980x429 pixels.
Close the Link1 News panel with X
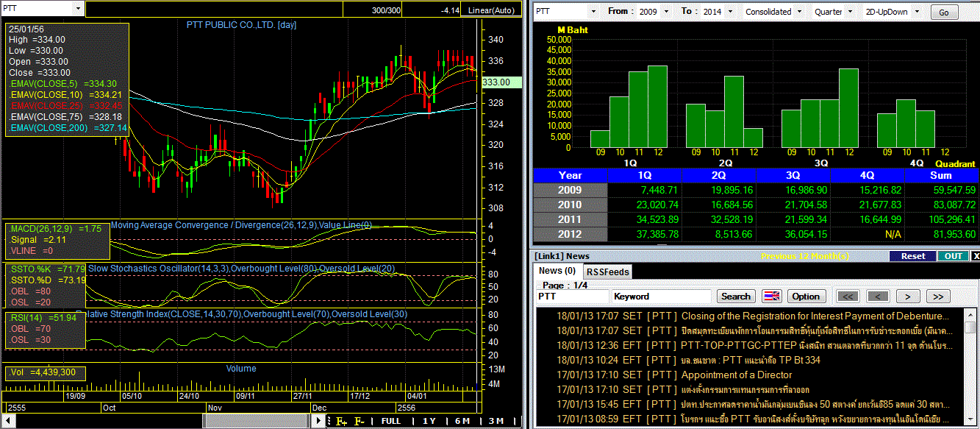[975, 256]
